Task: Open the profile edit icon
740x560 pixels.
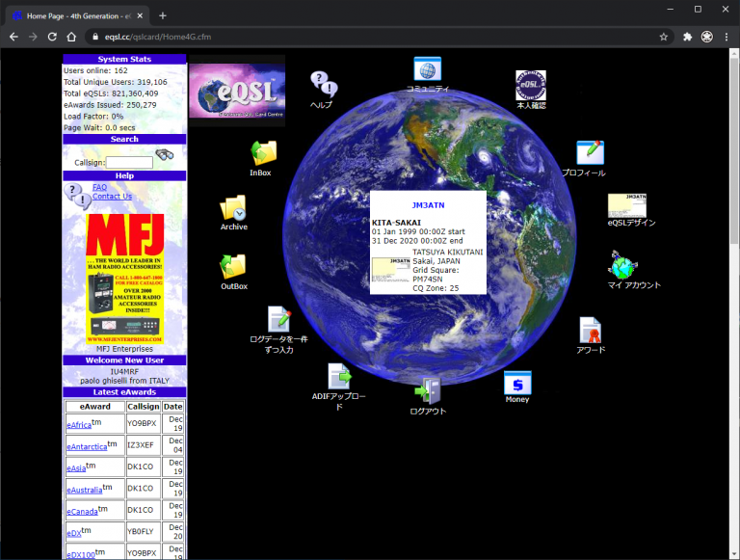Action: [x=589, y=153]
